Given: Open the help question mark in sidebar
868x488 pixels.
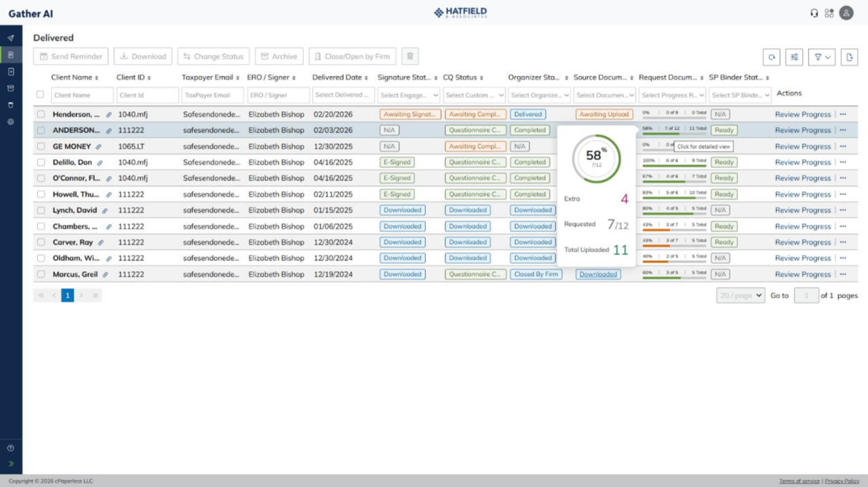Looking at the screenshot, I should pos(11,448).
